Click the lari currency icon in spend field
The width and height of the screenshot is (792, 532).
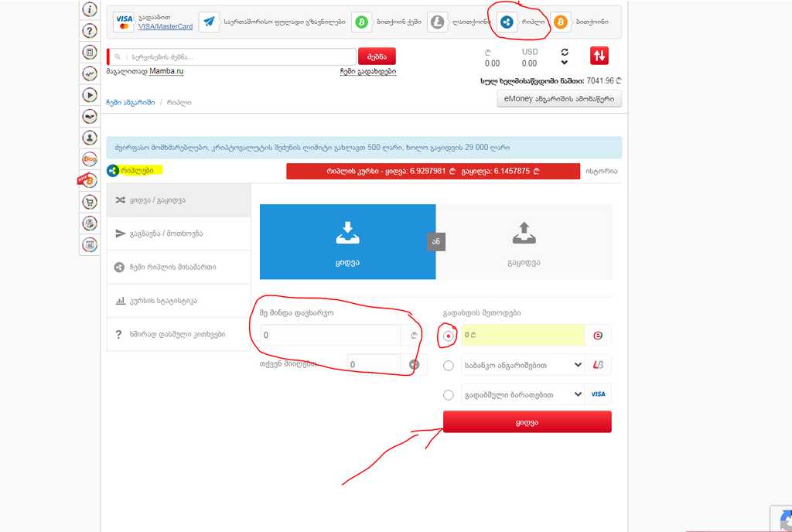point(414,335)
